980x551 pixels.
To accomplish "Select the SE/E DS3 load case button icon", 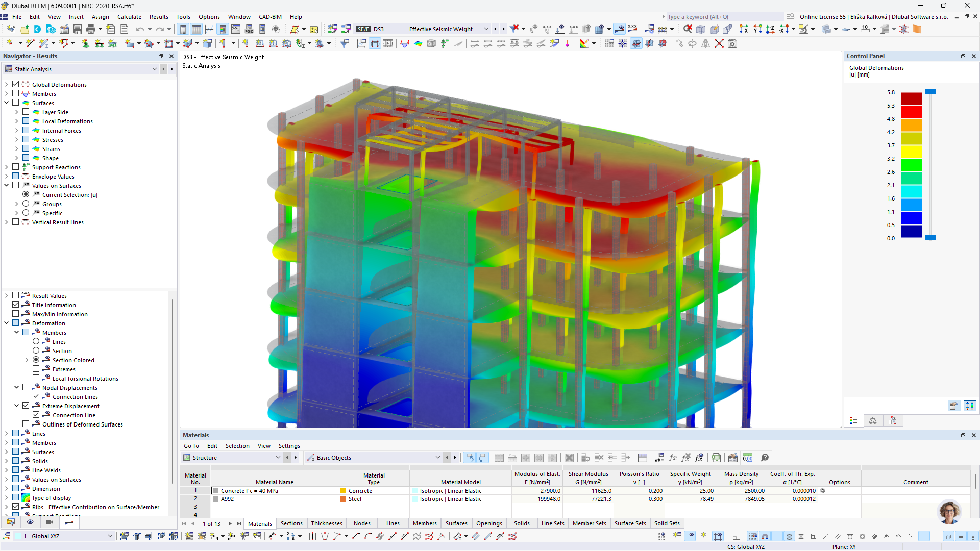I will click(x=363, y=29).
